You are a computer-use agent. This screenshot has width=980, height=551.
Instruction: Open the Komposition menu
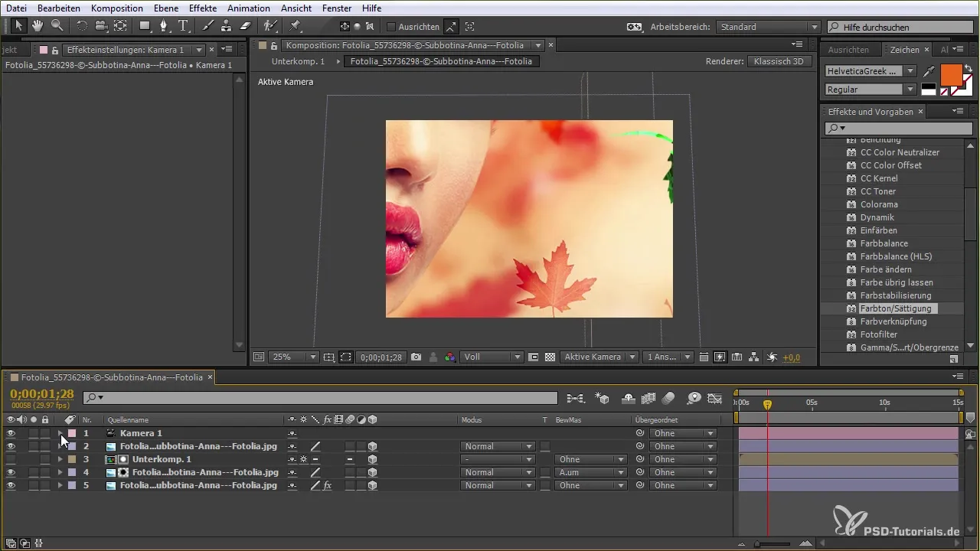click(x=116, y=8)
